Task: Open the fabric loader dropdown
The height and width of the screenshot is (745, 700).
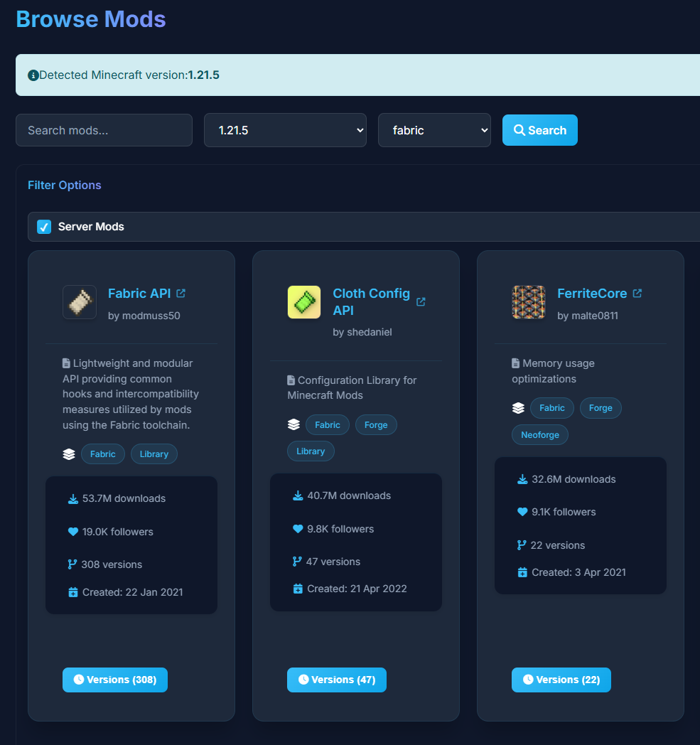Action: 434,130
